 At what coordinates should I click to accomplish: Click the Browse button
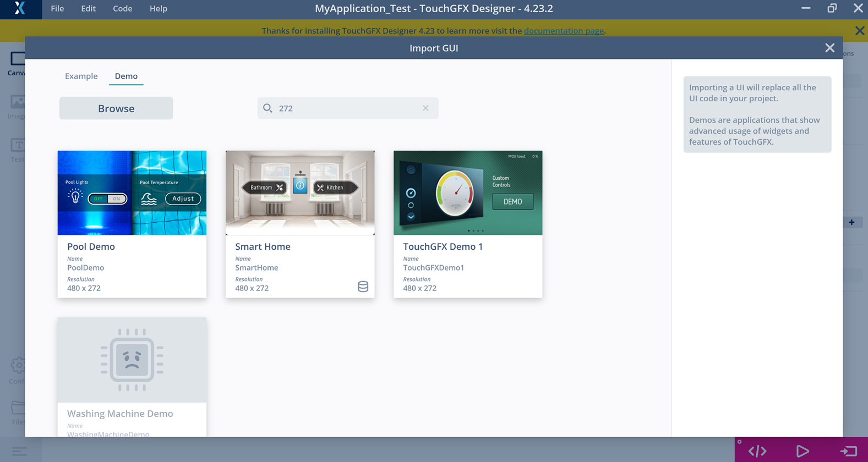116,108
